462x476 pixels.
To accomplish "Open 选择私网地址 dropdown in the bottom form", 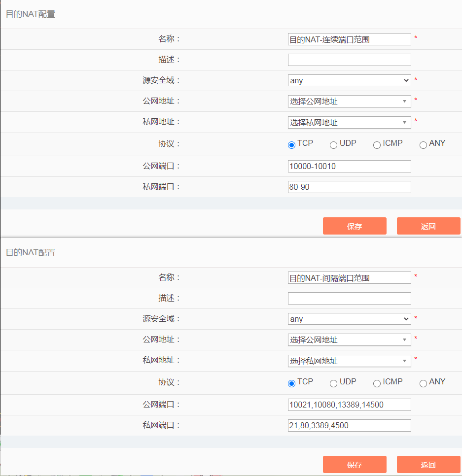I will [349, 361].
